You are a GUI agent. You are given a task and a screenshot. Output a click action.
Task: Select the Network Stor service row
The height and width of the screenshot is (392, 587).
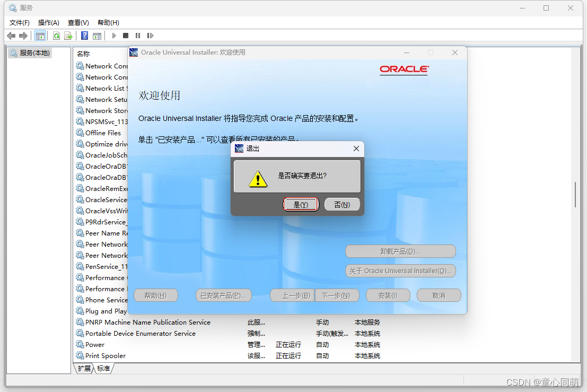(101, 110)
